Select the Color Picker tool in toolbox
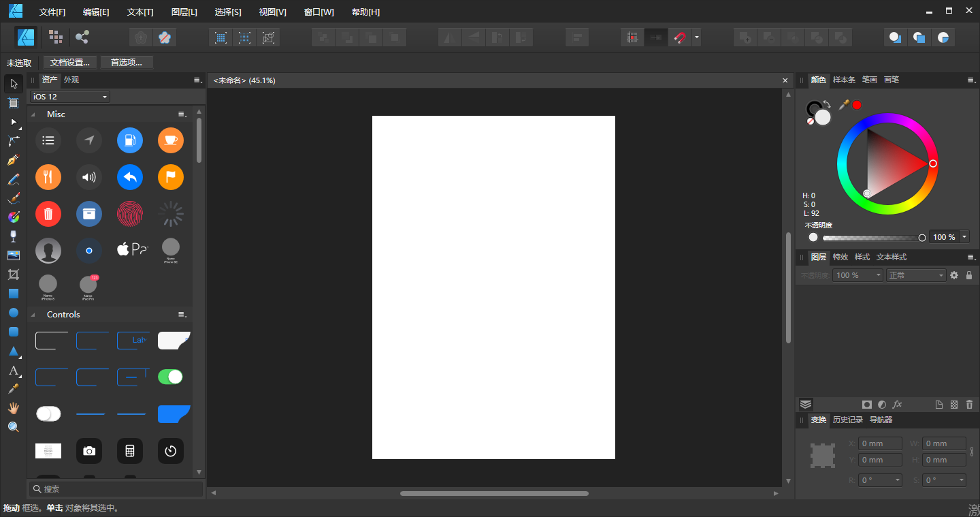This screenshot has height=517, width=980. point(14,389)
